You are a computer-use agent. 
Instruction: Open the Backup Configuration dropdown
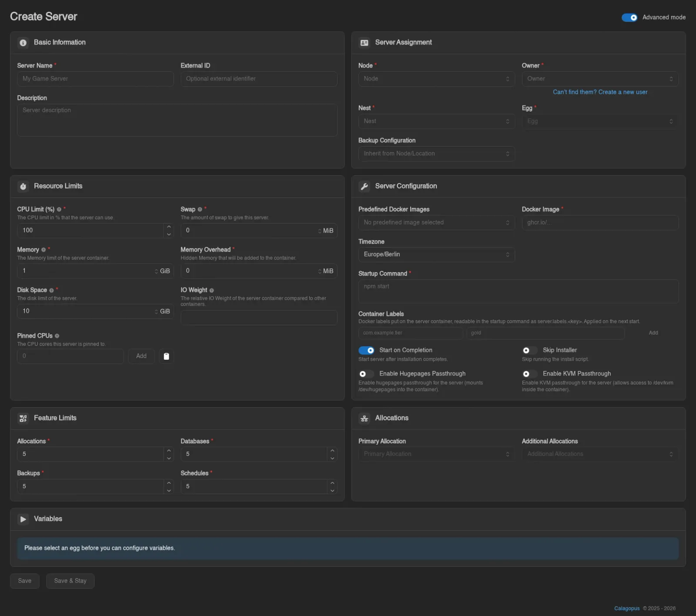click(x=436, y=154)
